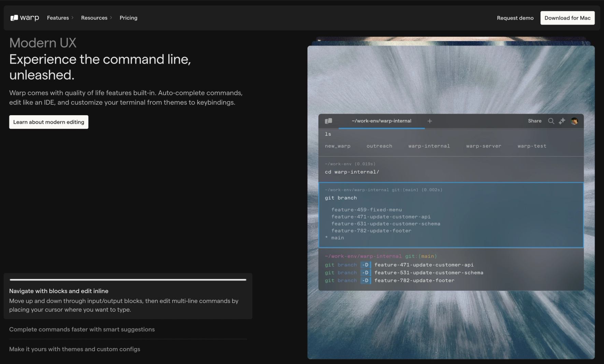Click 'outreach' in the ls output
604x364 pixels.
(379, 146)
